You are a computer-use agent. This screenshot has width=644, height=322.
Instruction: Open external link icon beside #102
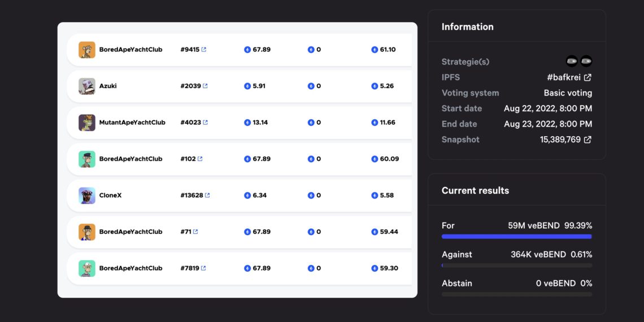(199, 159)
